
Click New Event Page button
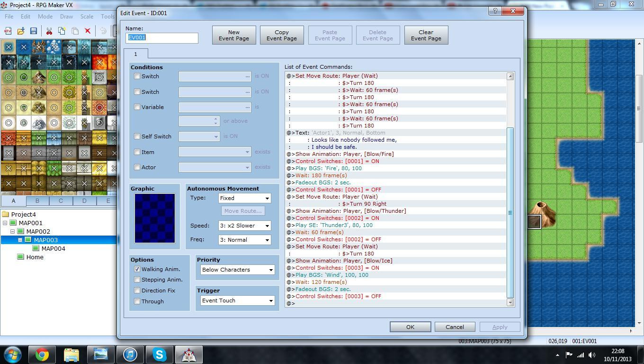pos(234,36)
